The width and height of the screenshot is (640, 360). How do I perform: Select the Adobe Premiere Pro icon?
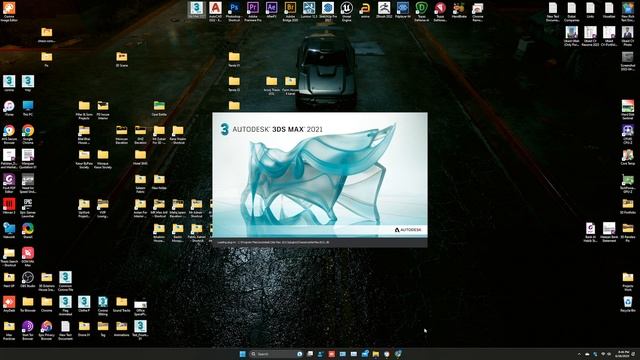point(253,11)
